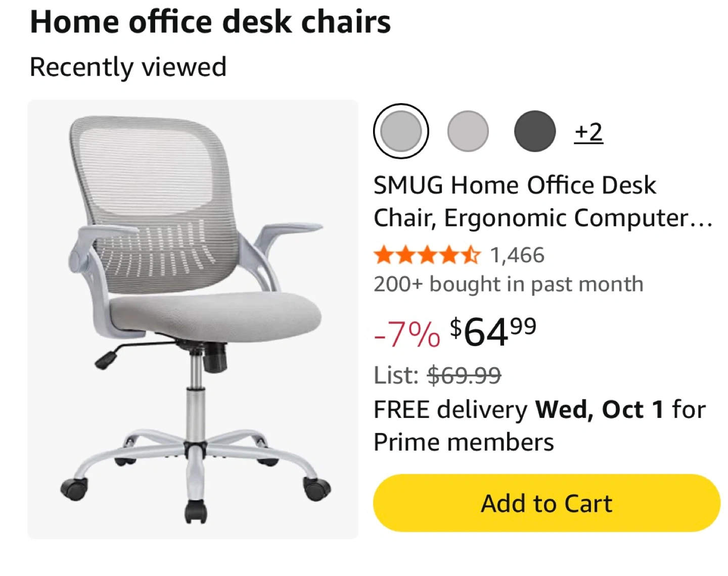Select the currently outlined light gray swatch
The image size is (728, 576).
point(401,131)
